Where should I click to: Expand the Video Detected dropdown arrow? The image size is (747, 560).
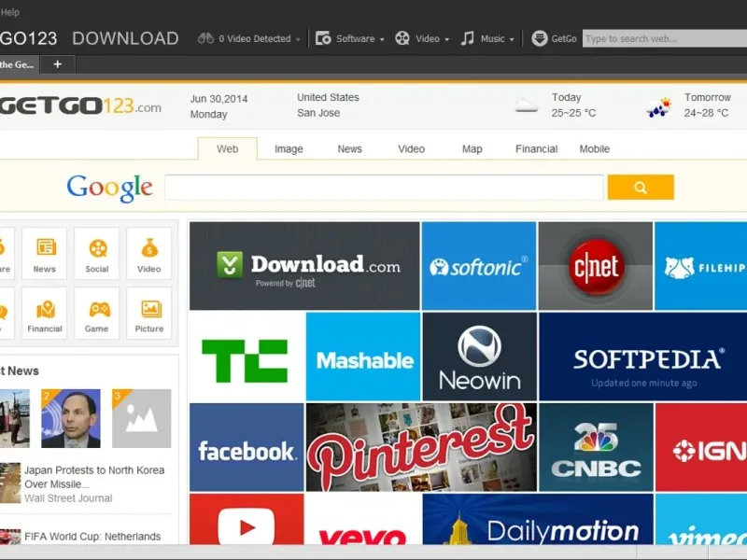click(x=298, y=39)
